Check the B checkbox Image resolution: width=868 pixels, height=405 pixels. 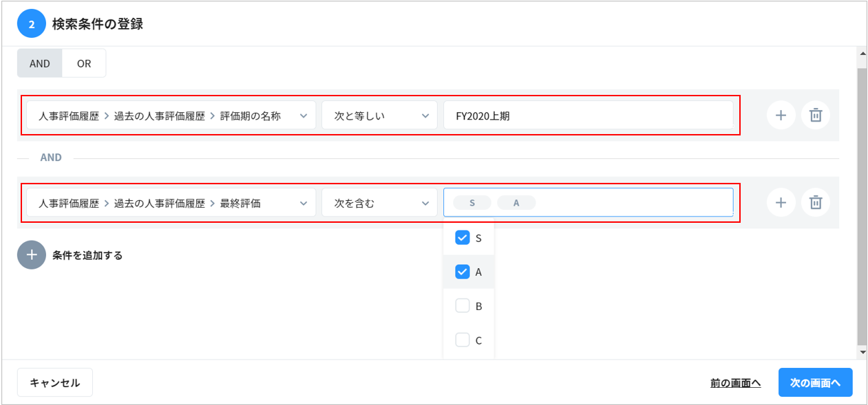click(x=463, y=306)
